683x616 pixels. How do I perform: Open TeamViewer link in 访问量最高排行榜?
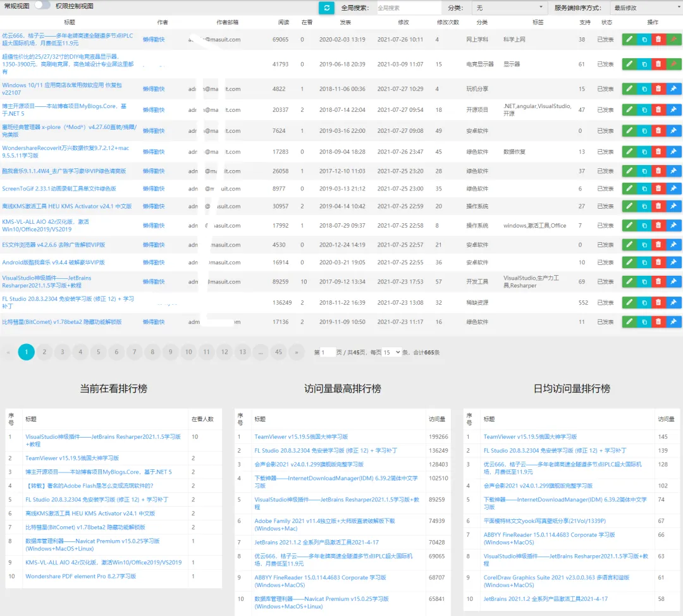pos(301,437)
